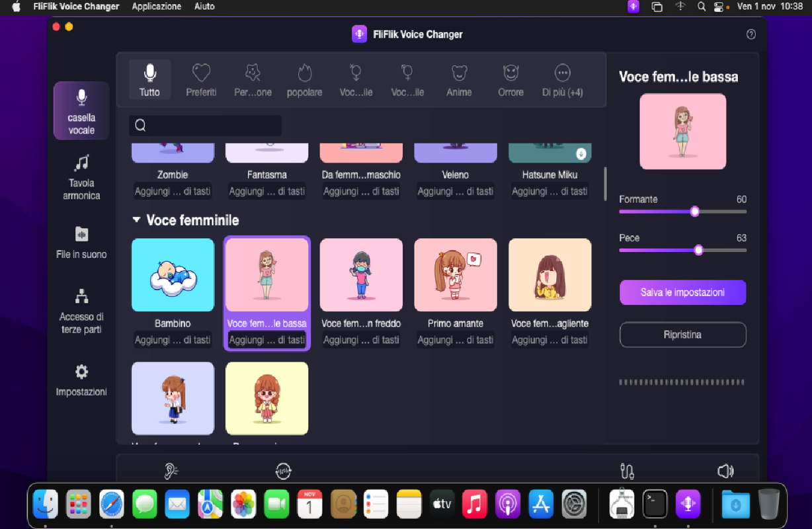Click the FliFlik menu bar status icon
Screen dimensions: 812x529
(x=633, y=7)
